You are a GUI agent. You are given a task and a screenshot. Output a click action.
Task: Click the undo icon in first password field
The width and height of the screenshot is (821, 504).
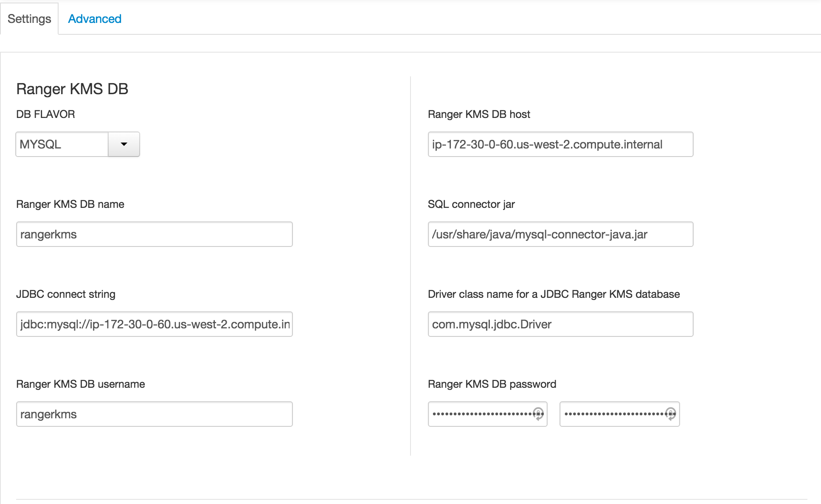tap(538, 414)
